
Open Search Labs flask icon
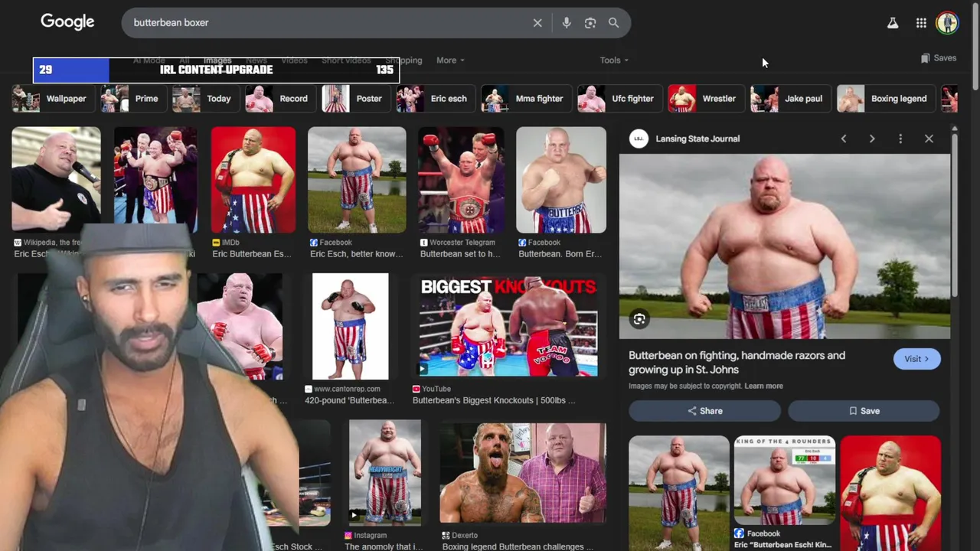tap(893, 23)
